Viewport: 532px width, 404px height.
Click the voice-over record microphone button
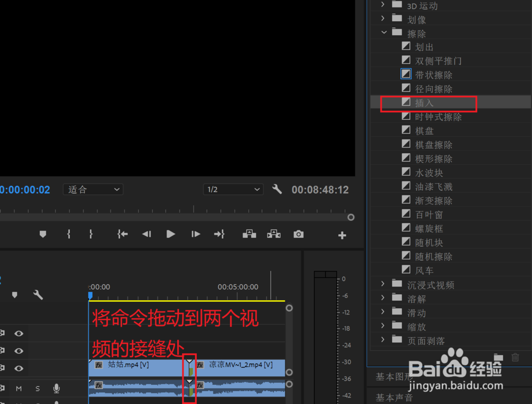point(56,389)
